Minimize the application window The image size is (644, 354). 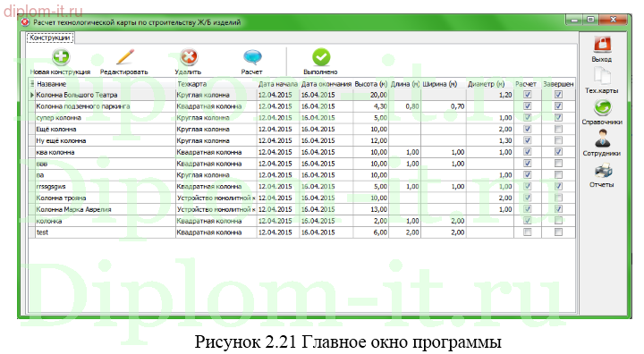point(574,20)
